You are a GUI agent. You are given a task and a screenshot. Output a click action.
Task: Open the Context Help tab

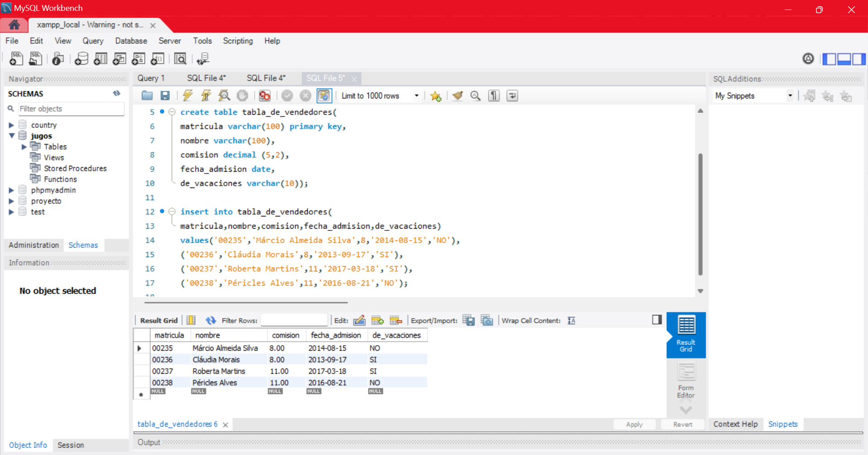(736, 424)
